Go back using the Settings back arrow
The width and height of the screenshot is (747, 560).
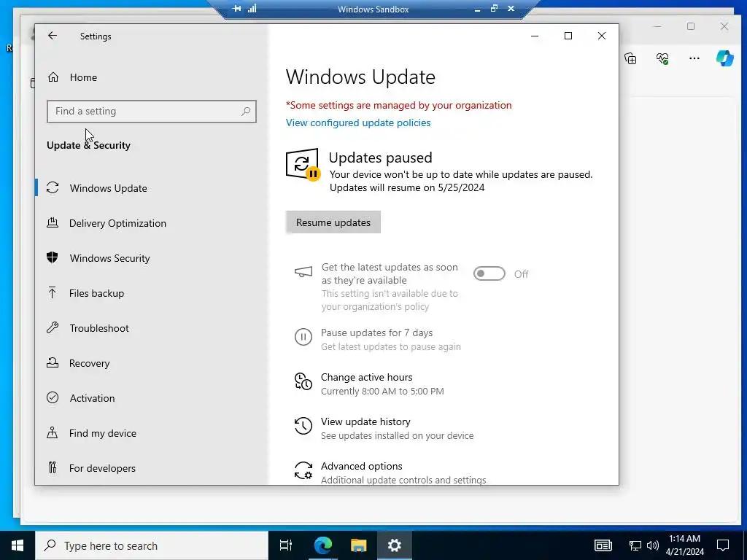coord(53,36)
